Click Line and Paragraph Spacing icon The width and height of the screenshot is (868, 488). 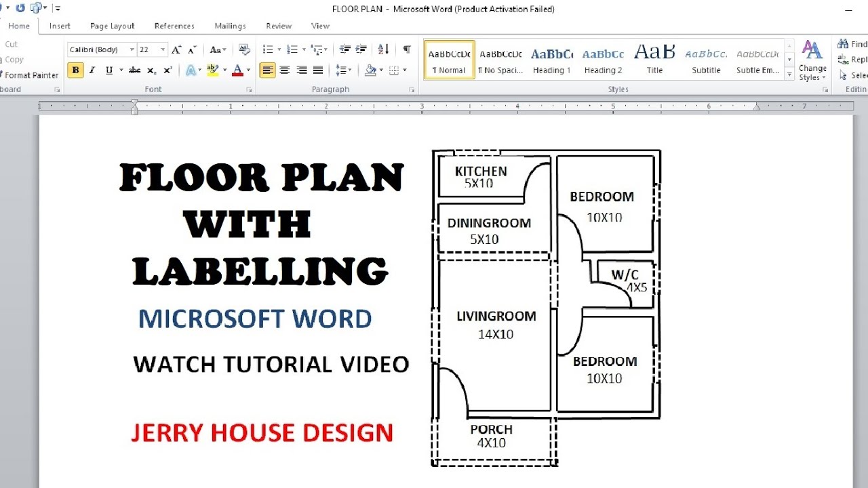coord(341,70)
